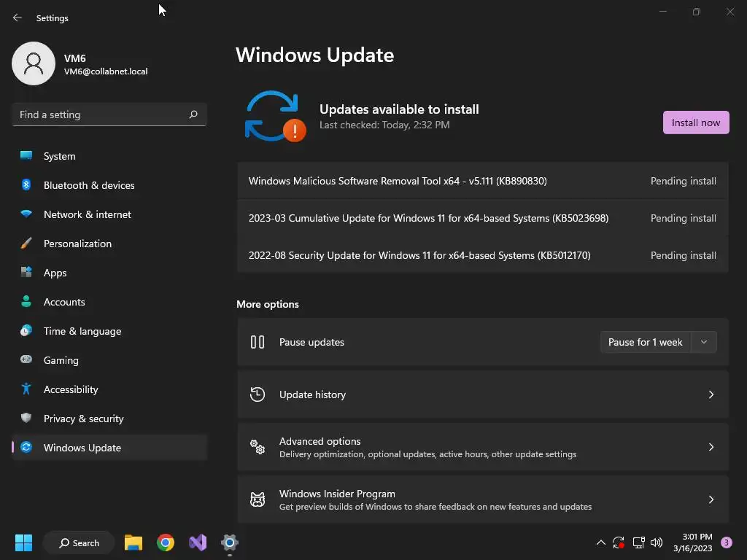Click the Advanced options gears icon
This screenshot has width=747, height=560.
[258, 447]
